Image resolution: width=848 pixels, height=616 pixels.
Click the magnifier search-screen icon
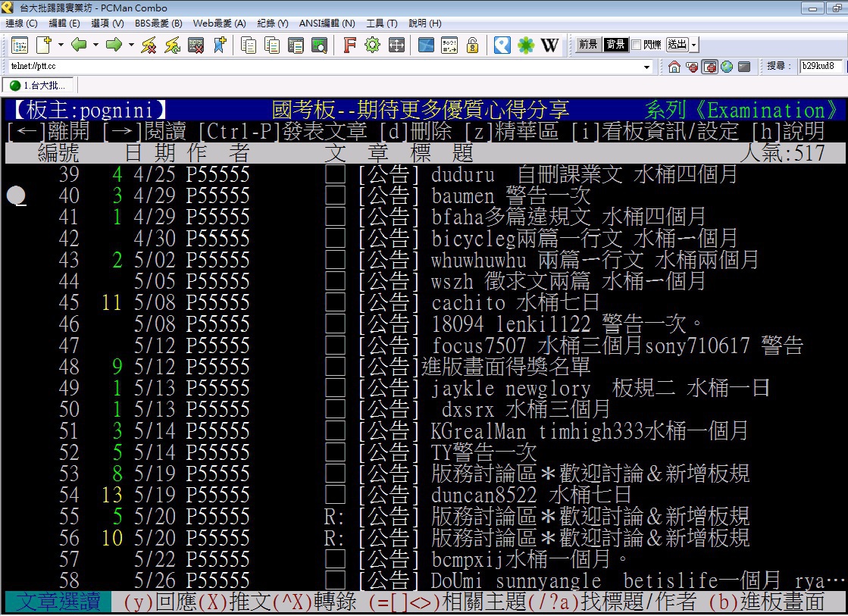(319, 45)
